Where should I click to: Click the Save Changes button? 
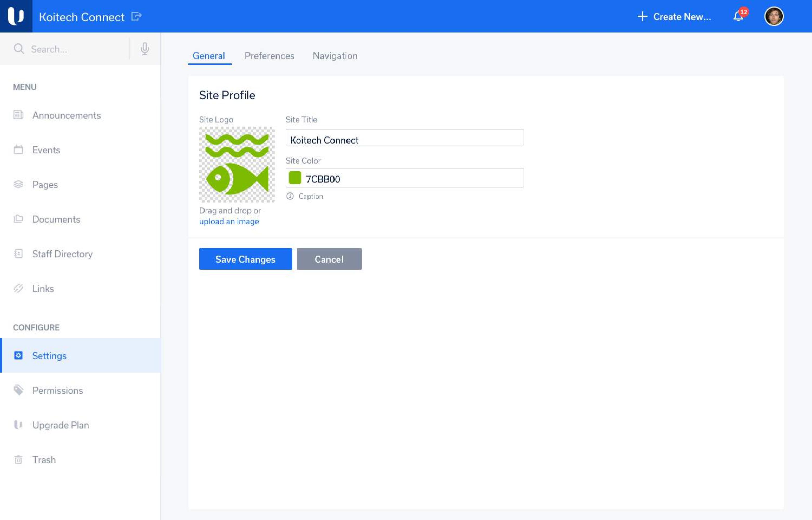[245, 259]
